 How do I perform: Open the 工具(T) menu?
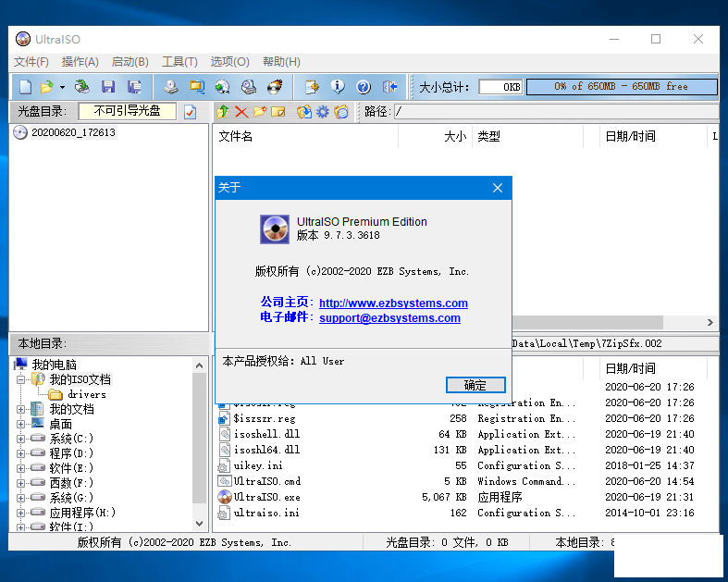pyautogui.click(x=179, y=62)
